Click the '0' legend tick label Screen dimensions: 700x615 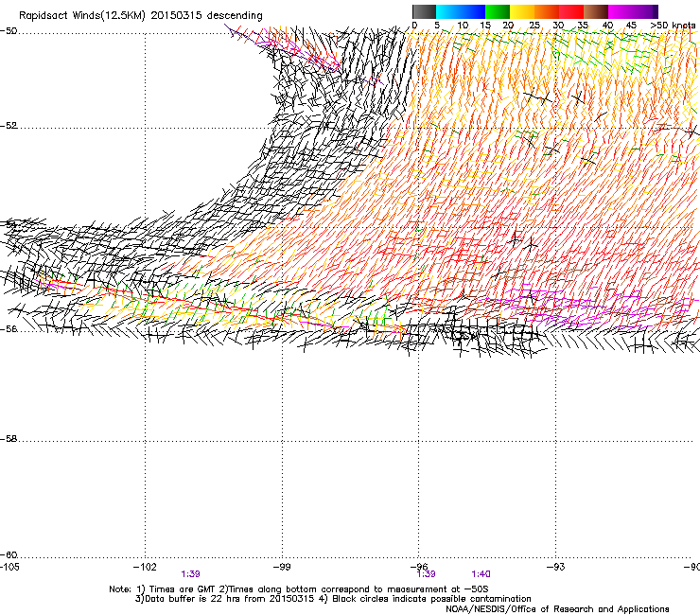tap(414, 25)
